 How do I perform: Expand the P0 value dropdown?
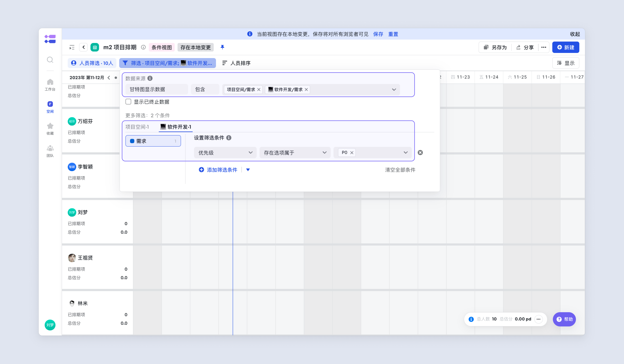[x=405, y=153]
